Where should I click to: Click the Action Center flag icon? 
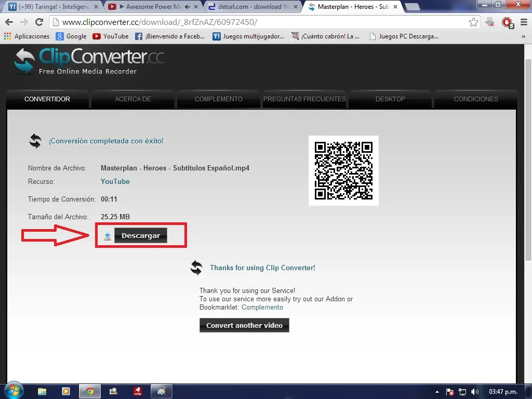pos(450,392)
